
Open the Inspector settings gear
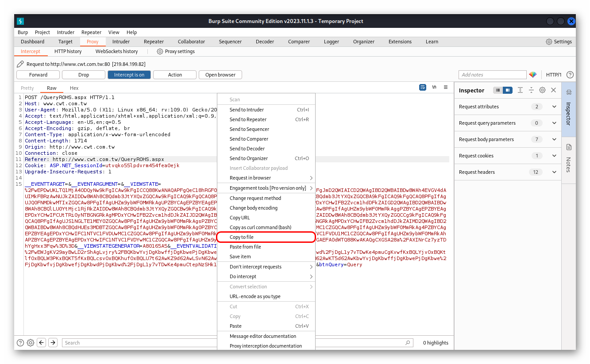click(542, 90)
